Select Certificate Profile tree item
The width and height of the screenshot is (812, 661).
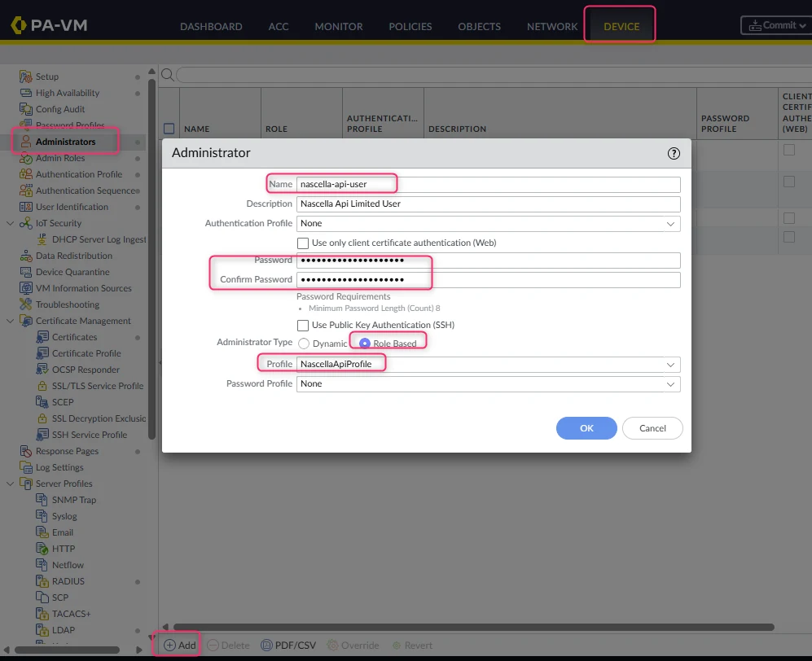[86, 353]
